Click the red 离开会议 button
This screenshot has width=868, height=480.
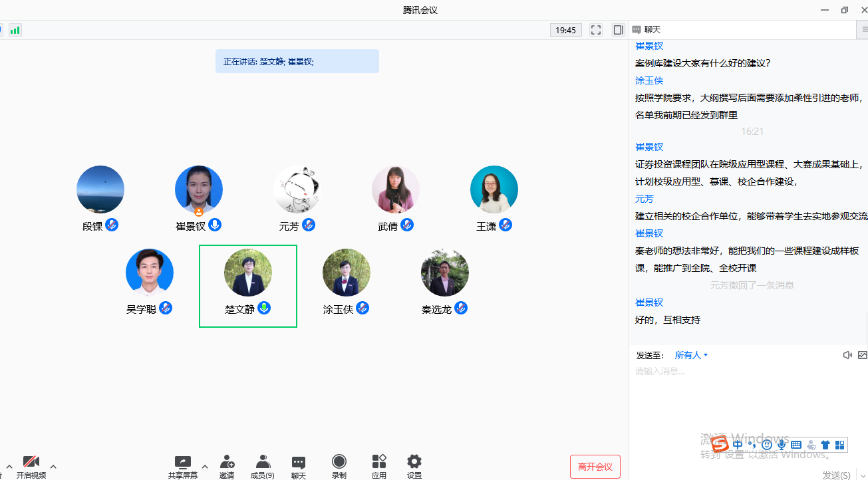click(595, 467)
